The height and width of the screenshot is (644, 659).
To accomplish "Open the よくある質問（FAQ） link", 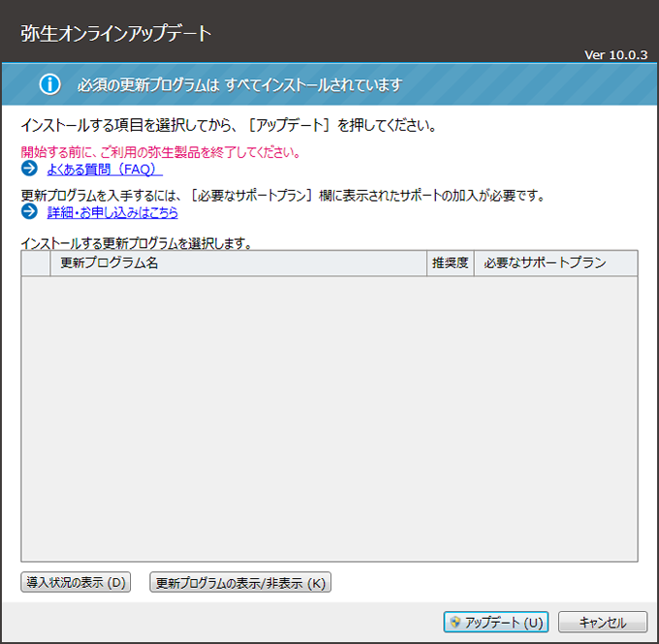I will pyautogui.click(x=105, y=169).
